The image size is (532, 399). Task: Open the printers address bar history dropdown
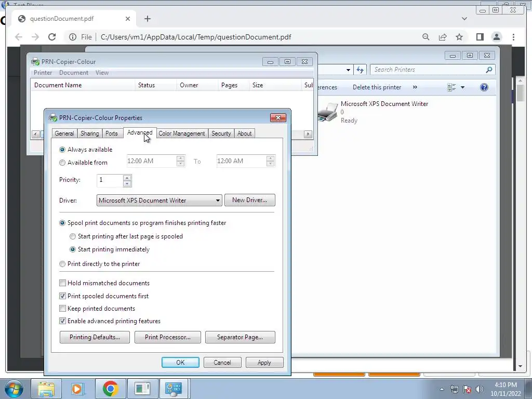coord(348,70)
